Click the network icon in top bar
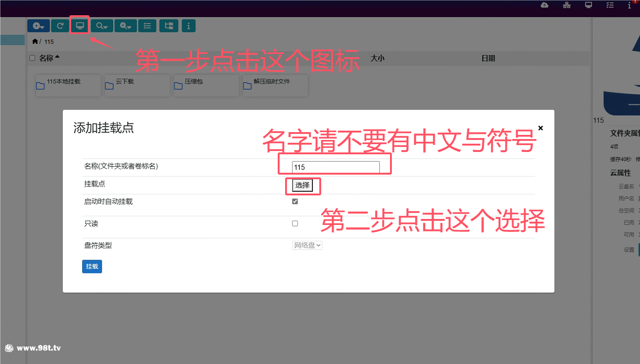This screenshot has height=364, width=640. pyautogui.click(x=567, y=5)
